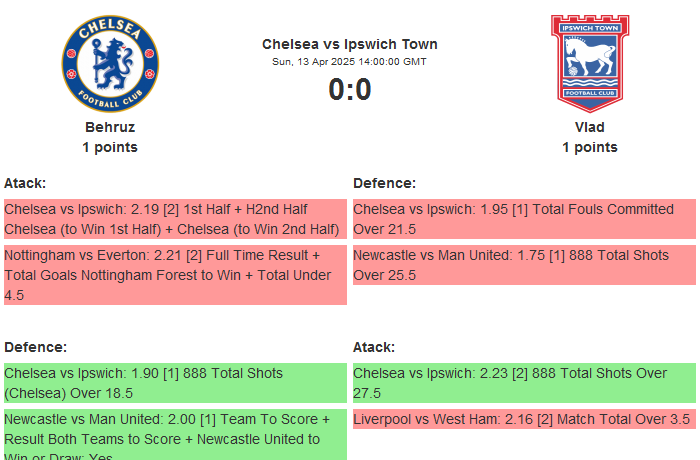The height and width of the screenshot is (460, 700).
Task: Click the 1st Half + 2nd Half 2.19 bet
Action: click(x=175, y=219)
